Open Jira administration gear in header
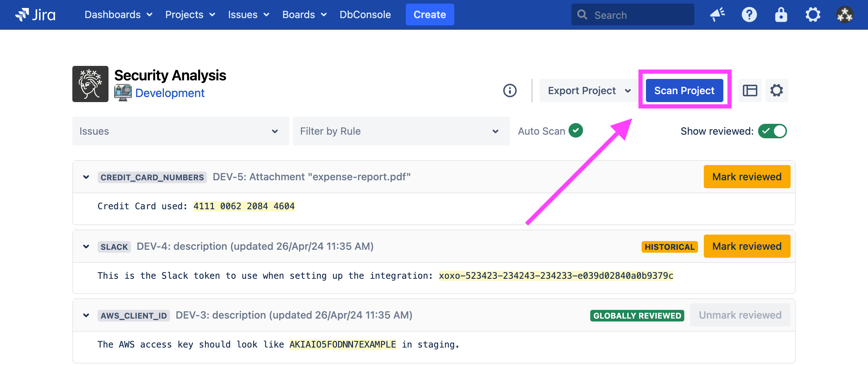The width and height of the screenshot is (868, 366). click(813, 15)
